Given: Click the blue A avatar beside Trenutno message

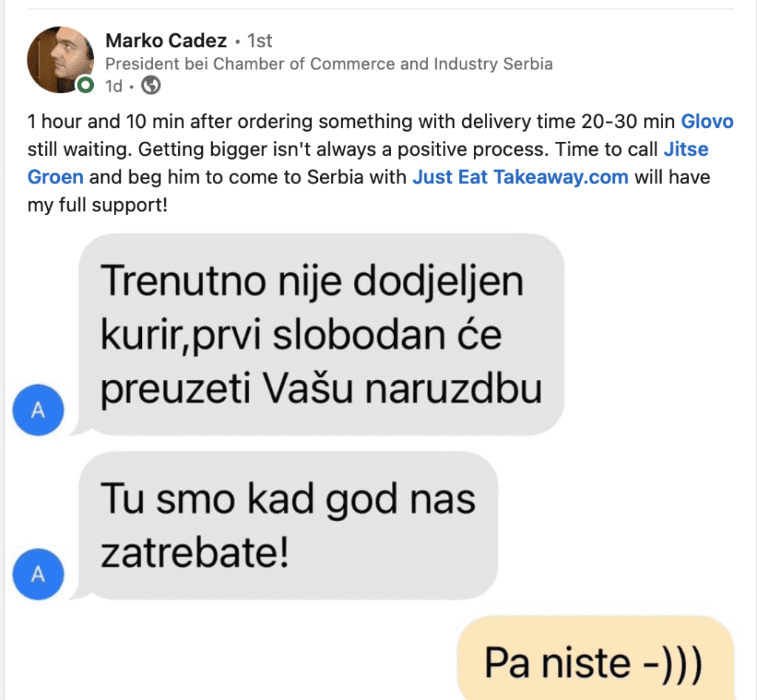Looking at the screenshot, I should coord(38,410).
